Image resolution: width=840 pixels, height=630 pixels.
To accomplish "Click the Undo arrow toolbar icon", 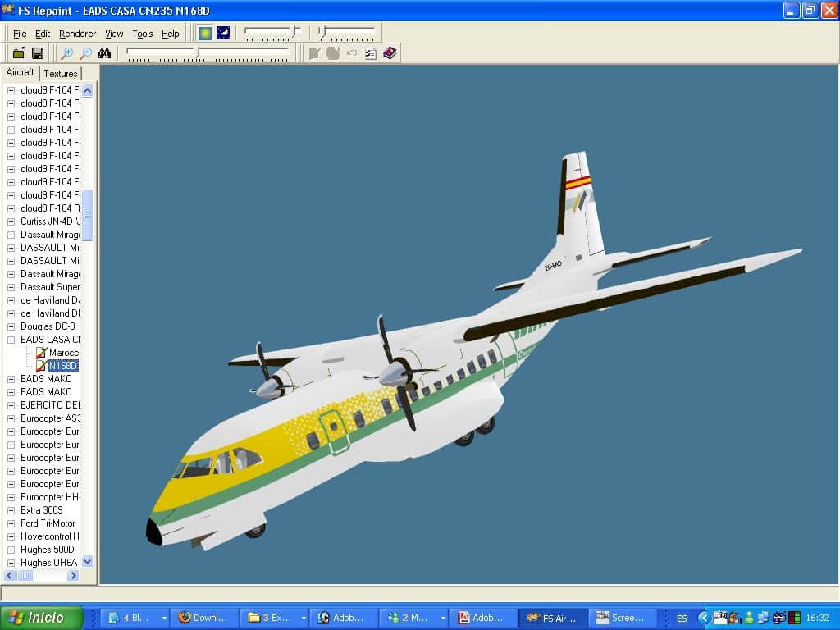I will 350,52.
